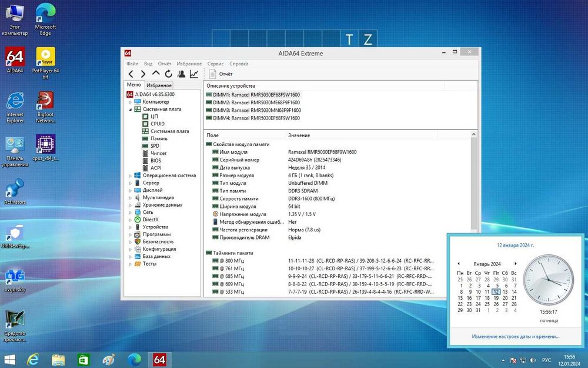Click the volume icon in the system tray
The height and width of the screenshot is (368, 588).
pyautogui.click(x=533, y=360)
